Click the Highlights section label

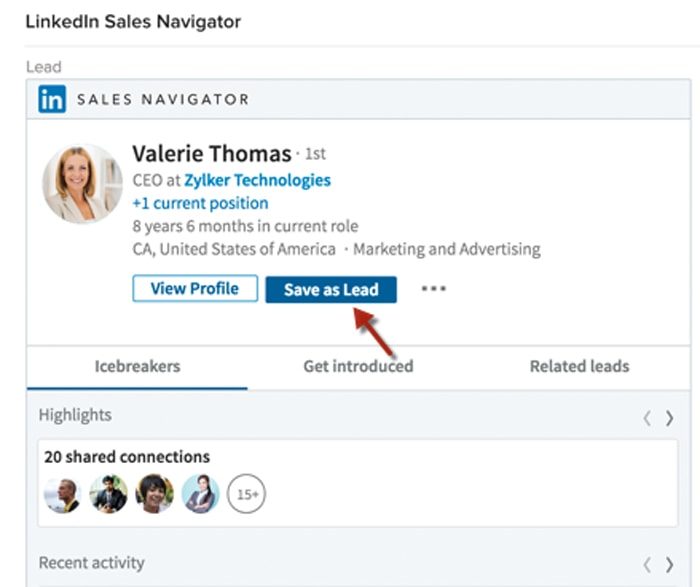(75, 415)
